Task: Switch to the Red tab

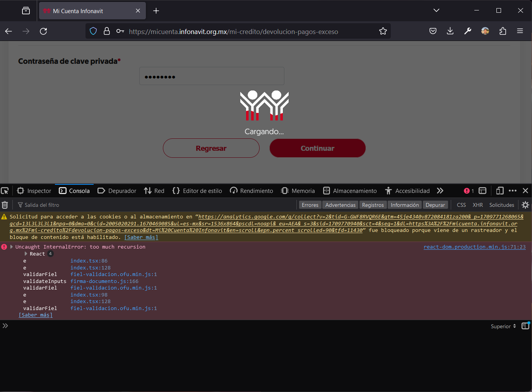Action: (154, 191)
